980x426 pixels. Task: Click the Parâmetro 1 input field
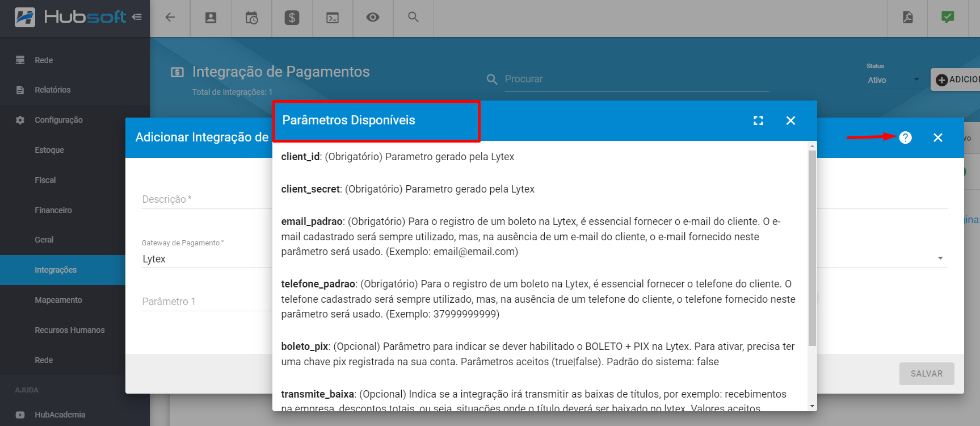click(x=207, y=302)
